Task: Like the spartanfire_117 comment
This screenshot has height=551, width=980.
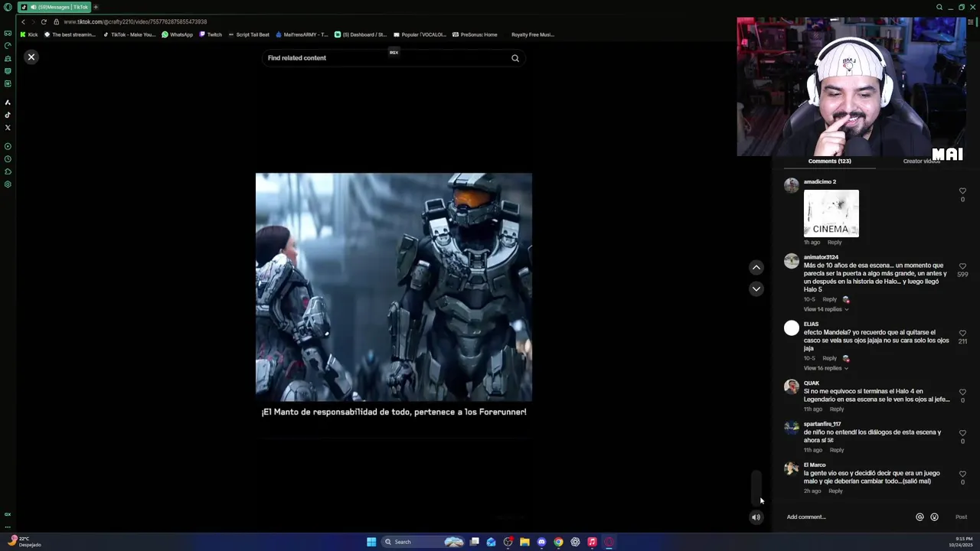Action: click(x=962, y=433)
